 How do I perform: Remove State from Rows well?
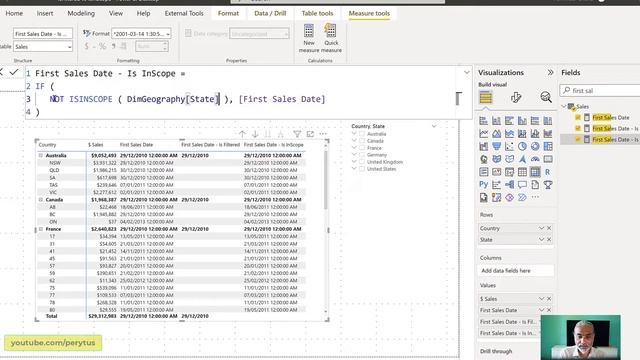point(549,239)
